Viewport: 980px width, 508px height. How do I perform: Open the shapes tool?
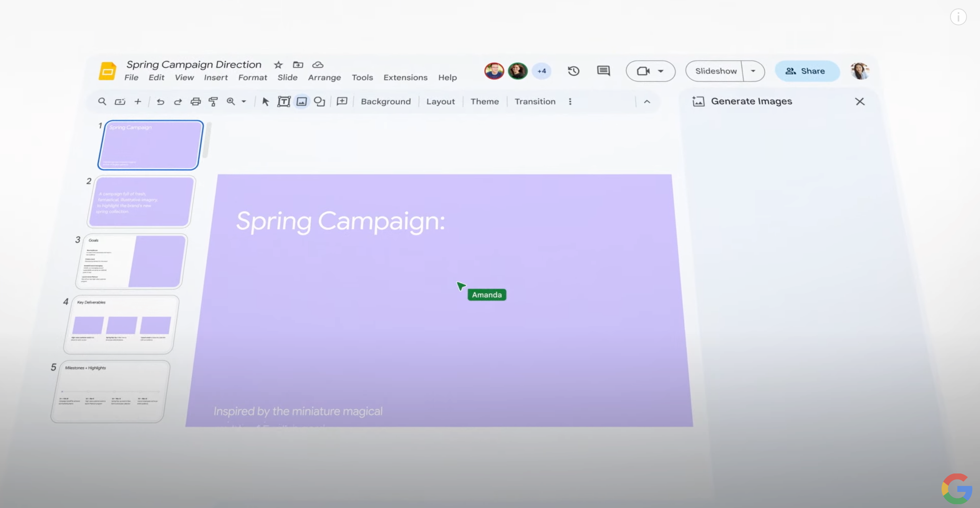pyautogui.click(x=319, y=102)
